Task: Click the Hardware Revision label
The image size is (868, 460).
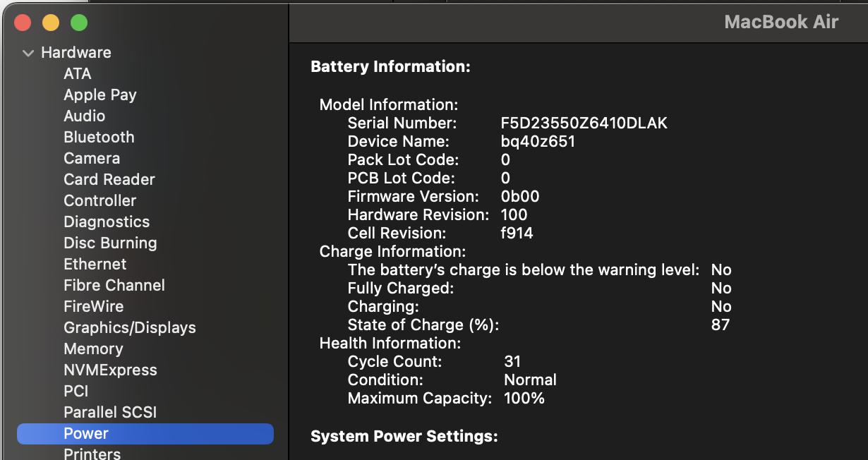Action: tap(418, 214)
